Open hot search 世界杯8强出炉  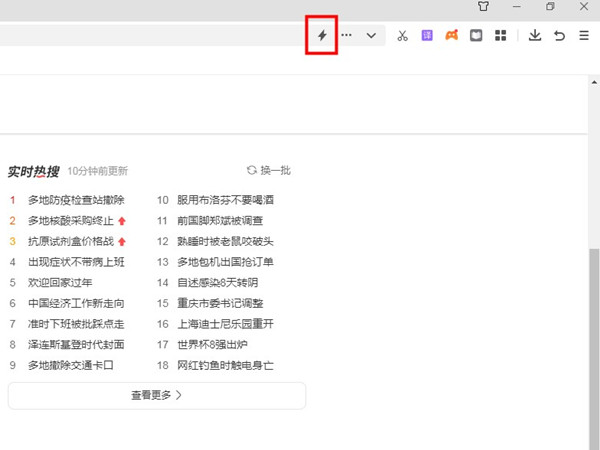pos(211,345)
